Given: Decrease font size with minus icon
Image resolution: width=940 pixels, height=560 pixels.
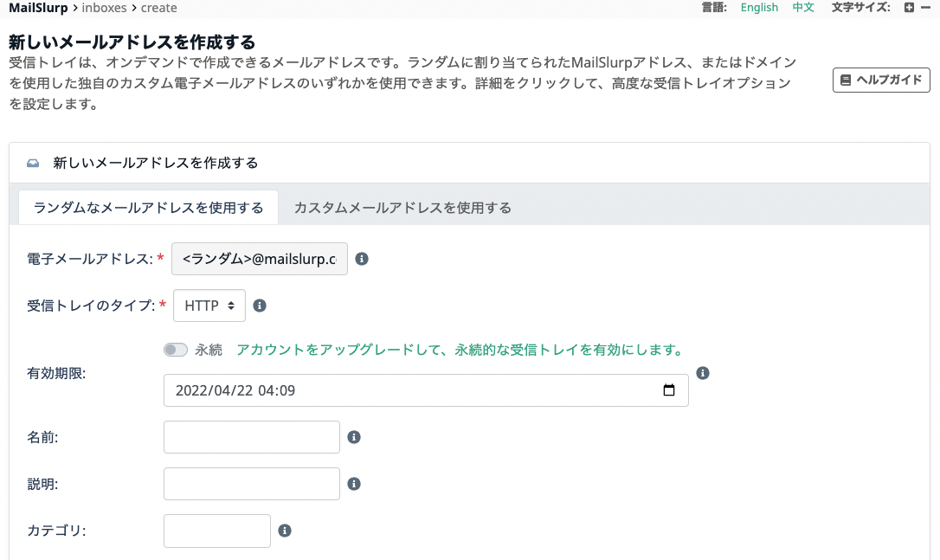Looking at the screenshot, I should tap(925, 8).
